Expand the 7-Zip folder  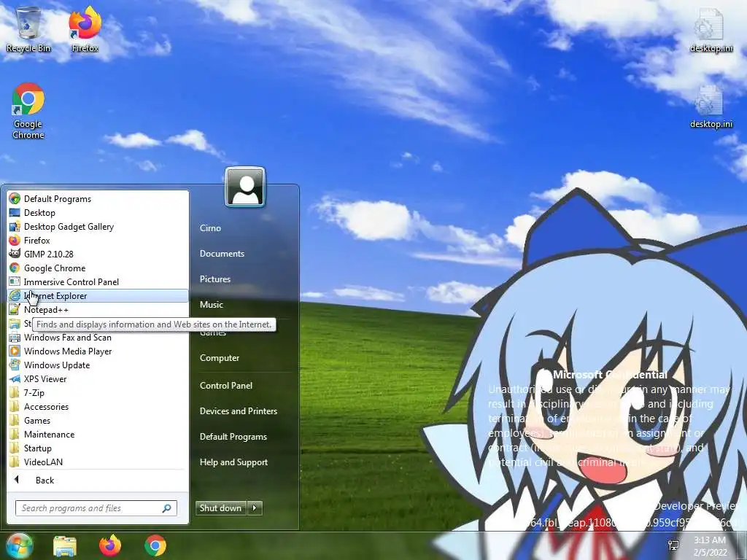[98, 392]
